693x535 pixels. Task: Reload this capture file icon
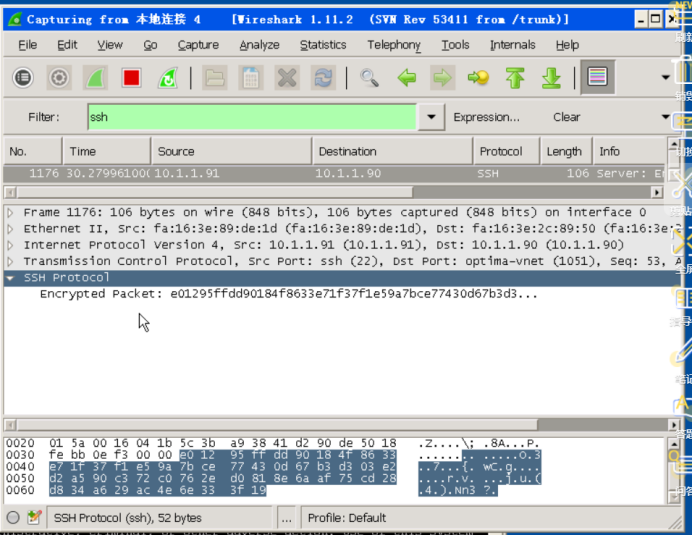[x=324, y=78]
